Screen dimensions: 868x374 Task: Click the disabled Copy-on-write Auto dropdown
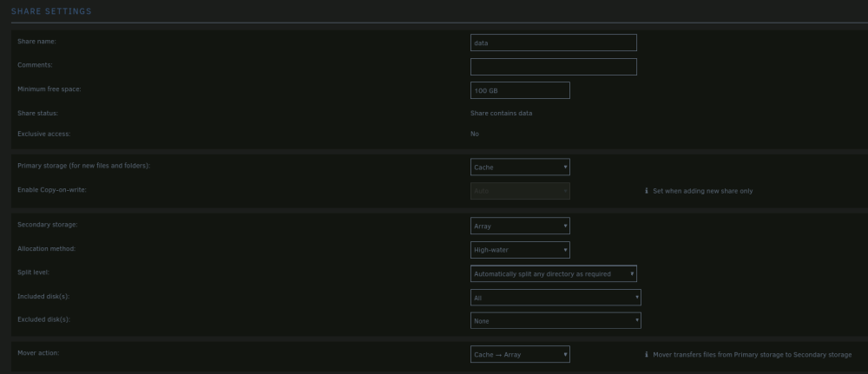tap(520, 191)
